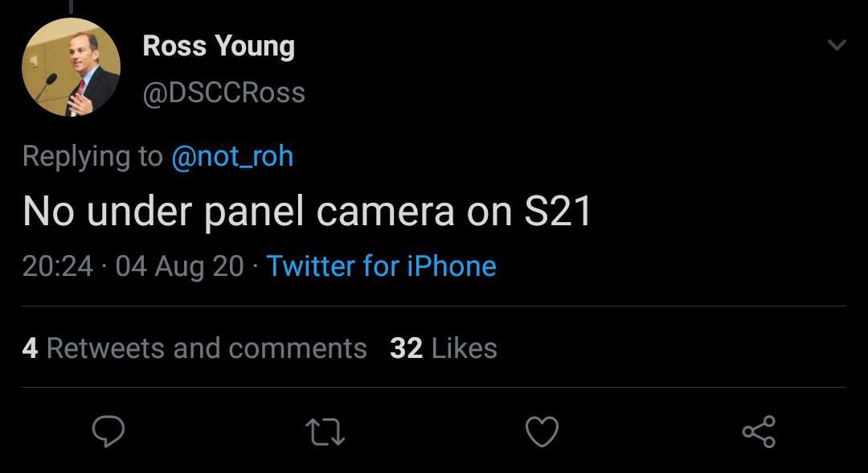Retweet this post using the retweet icon
This screenshot has width=868, height=473.
click(x=326, y=431)
